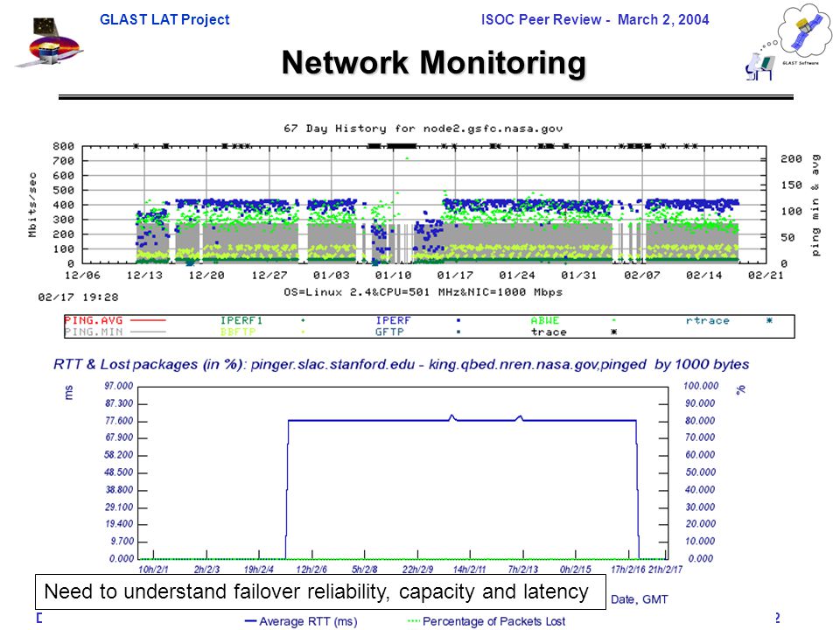
Task: Click the second RTT spike near 7h/2/13
Action: pyautogui.click(x=519, y=418)
